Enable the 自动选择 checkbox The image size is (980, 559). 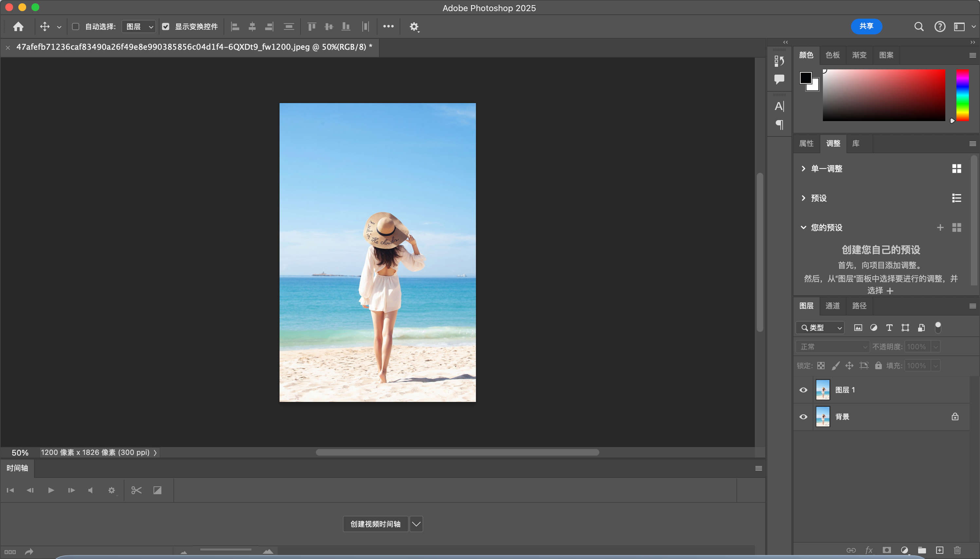76,27
